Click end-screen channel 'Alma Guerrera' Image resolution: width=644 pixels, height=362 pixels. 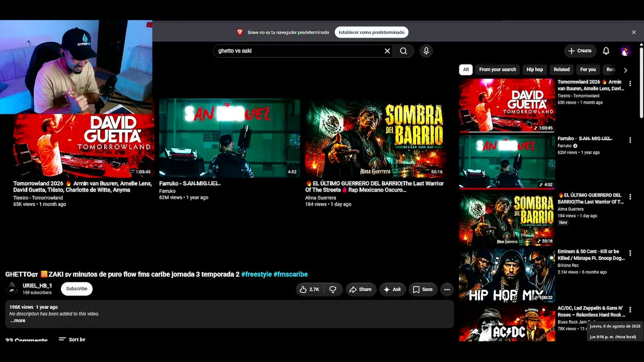pyautogui.click(x=320, y=198)
